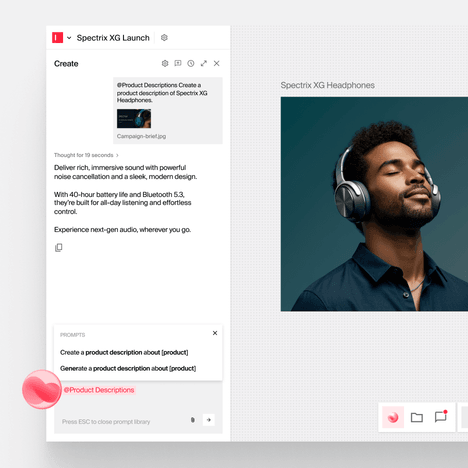Expand "Thought for 19 seconds" details
Viewport: 468px width, 468px height.
tap(86, 155)
